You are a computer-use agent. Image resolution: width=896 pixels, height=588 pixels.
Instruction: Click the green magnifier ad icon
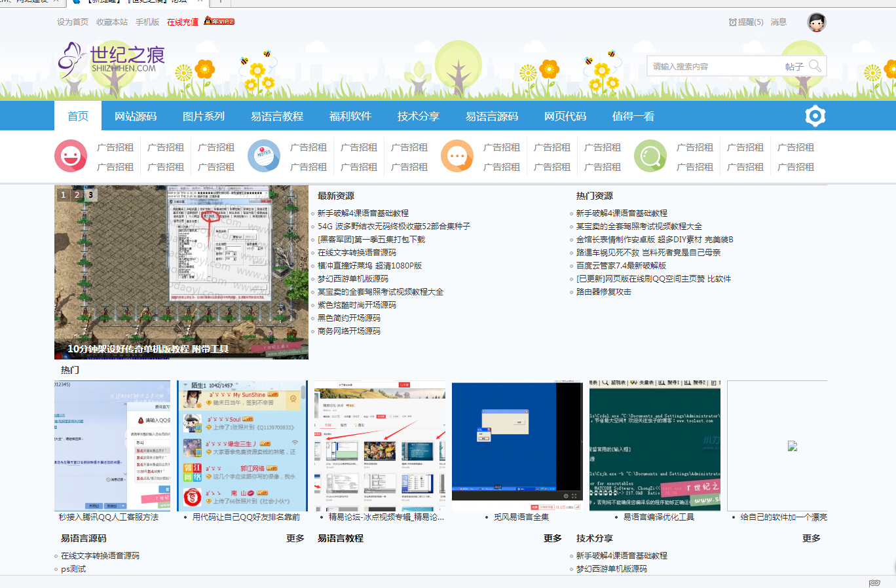(650, 156)
